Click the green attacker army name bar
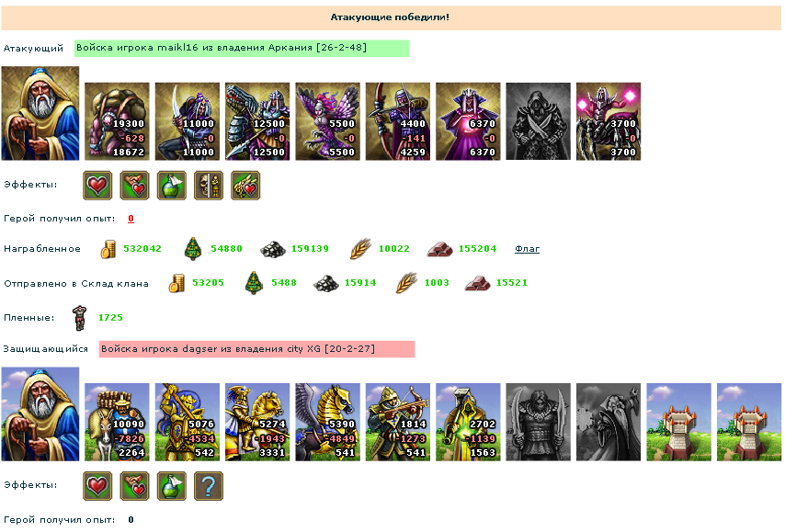This screenshot has height=532, width=785. 242,48
